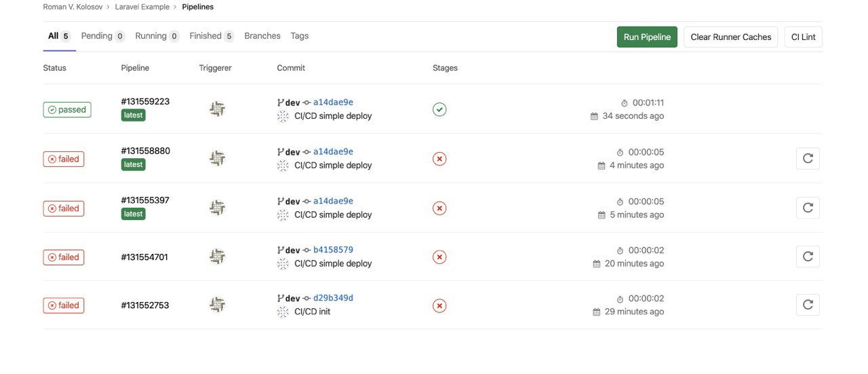Image resolution: width=868 pixels, height=374 pixels.
Task: Open triggerer avatar for pipeline #131554701
Action: pyautogui.click(x=217, y=257)
